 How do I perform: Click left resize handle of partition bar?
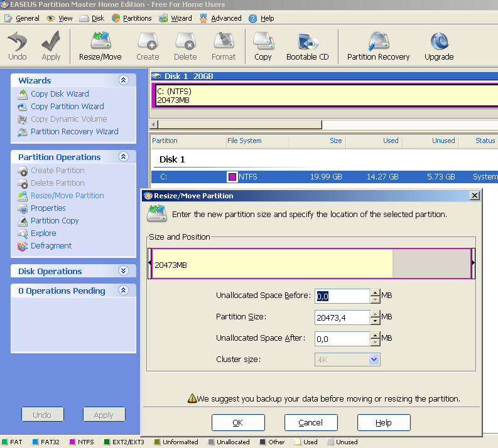[x=149, y=264]
